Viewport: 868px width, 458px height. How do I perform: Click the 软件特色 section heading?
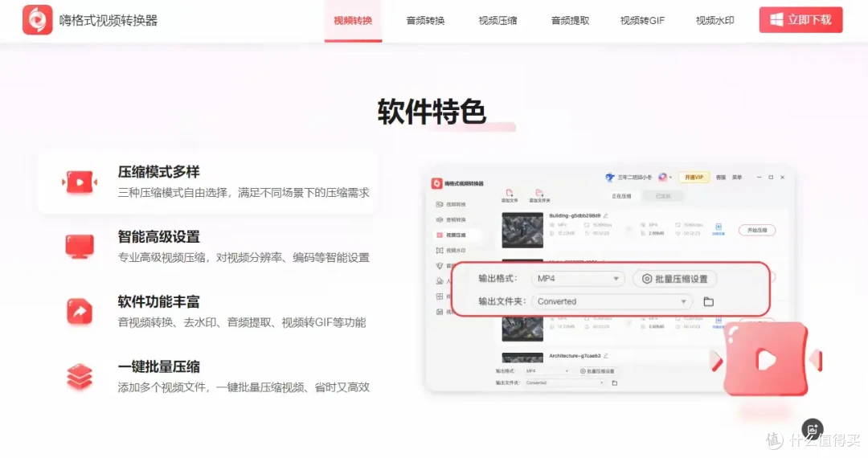[432, 112]
